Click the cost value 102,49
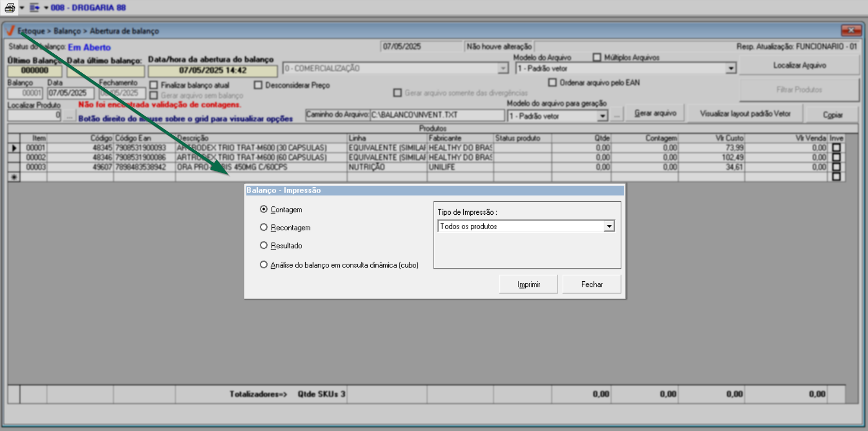This screenshot has width=868, height=431. [712, 157]
